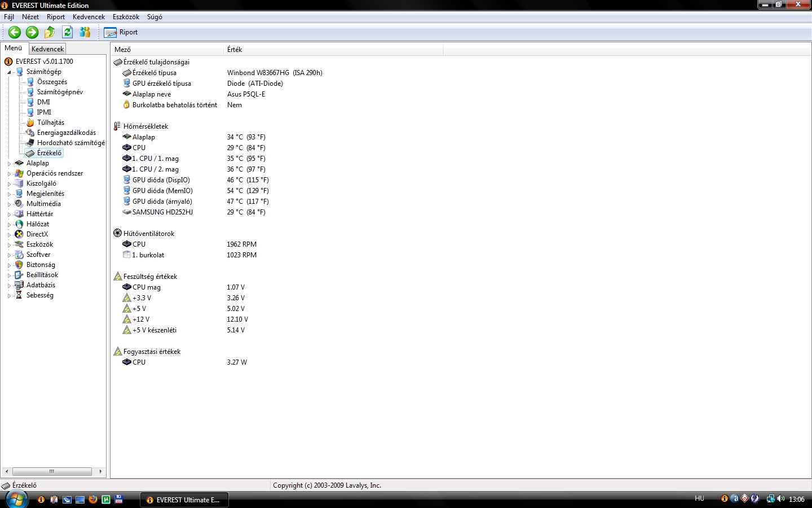This screenshot has height=508, width=812.
Task: Open the user accounts toolbar icon
Action: pos(85,32)
